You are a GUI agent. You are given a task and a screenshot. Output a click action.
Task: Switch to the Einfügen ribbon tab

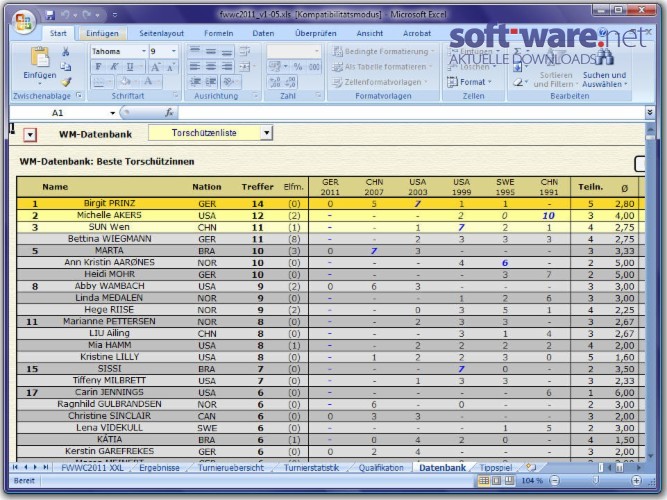tap(102, 33)
